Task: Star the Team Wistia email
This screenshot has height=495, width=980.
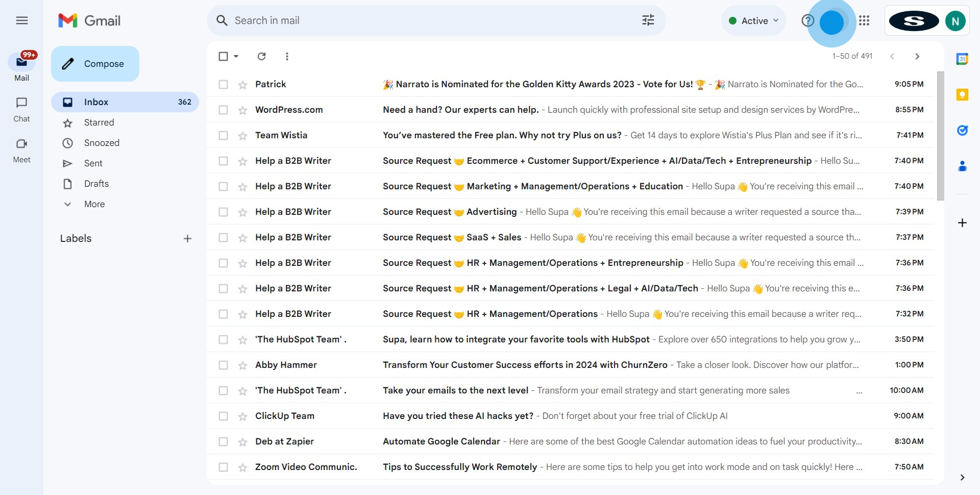Action: click(x=242, y=136)
